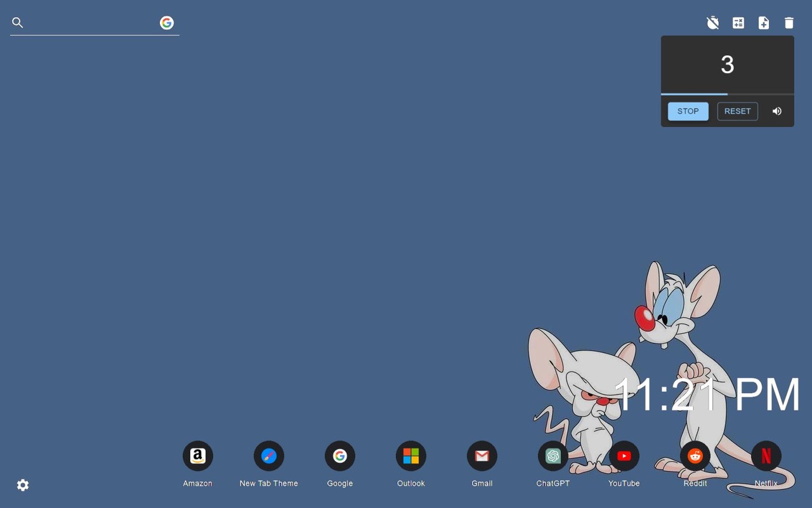Screen dimensions: 812x508
Task: Open the Outlook shortcut
Action: tap(411, 456)
